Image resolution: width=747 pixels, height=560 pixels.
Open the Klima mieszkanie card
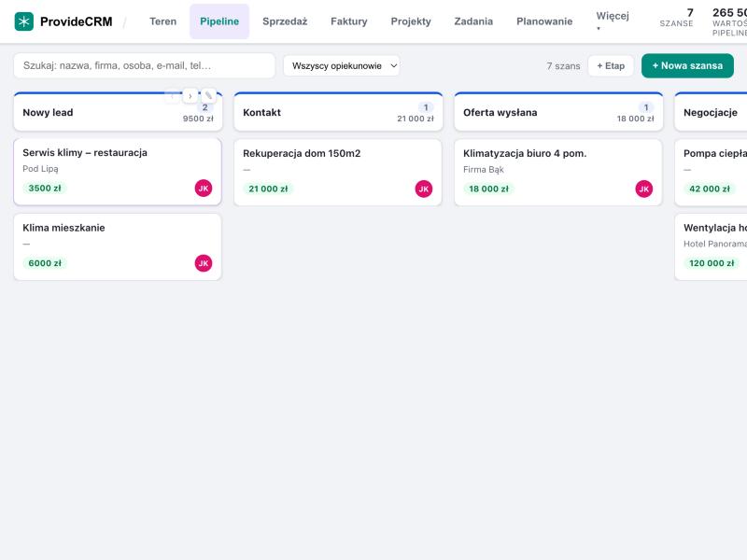click(118, 246)
